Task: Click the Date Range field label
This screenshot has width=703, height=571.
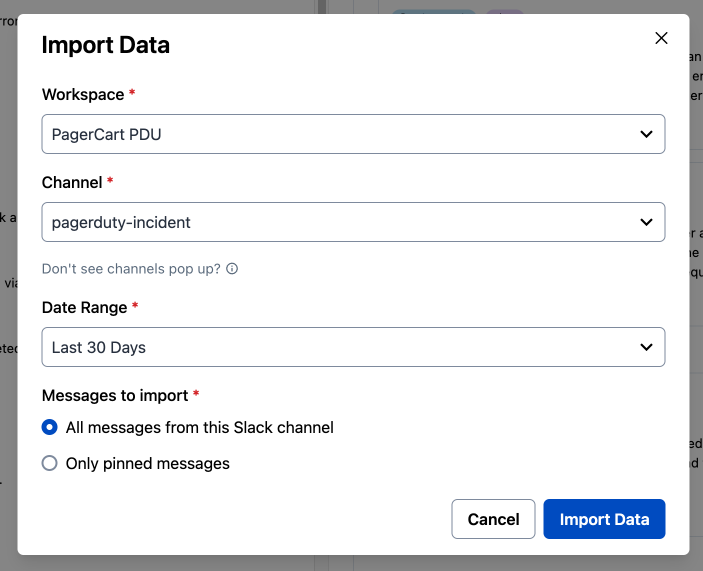Action: [x=84, y=307]
